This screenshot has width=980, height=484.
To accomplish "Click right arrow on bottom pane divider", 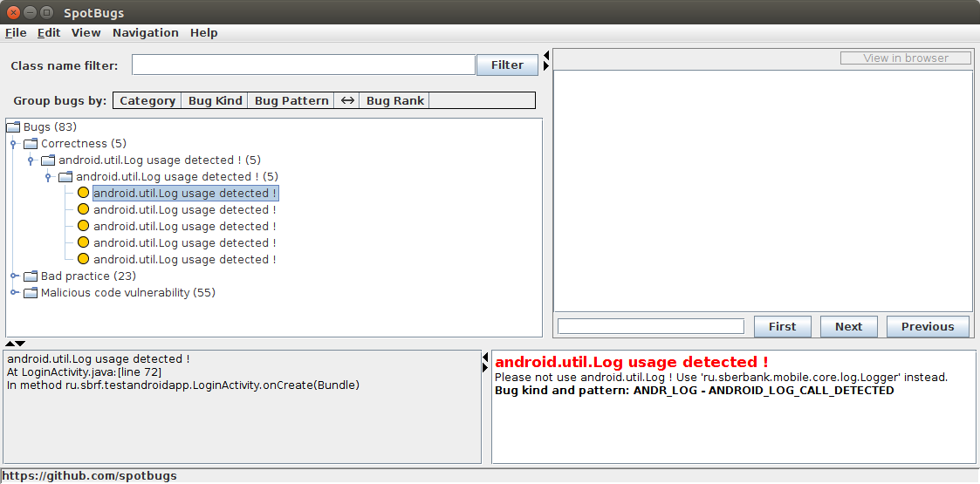I will point(485,369).
